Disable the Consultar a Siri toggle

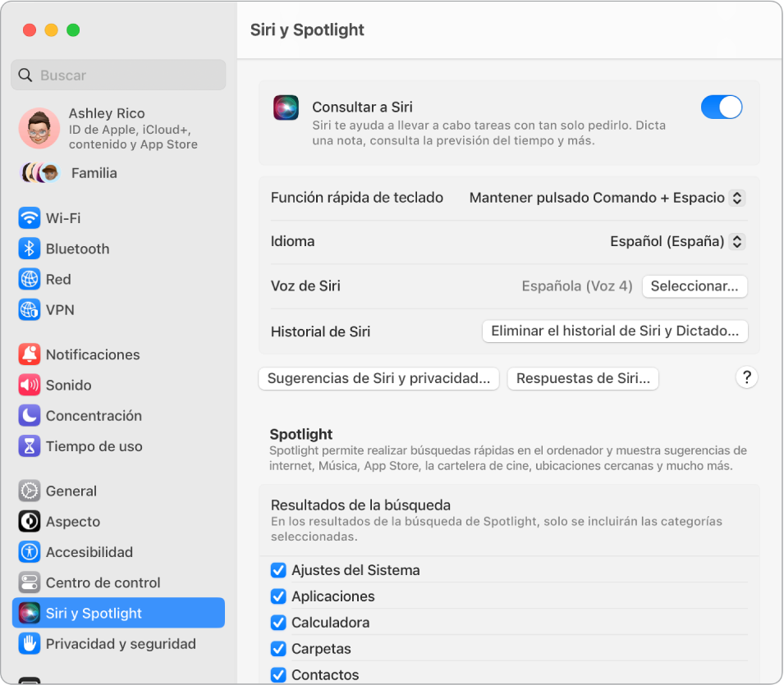click(x=721, y=107)
